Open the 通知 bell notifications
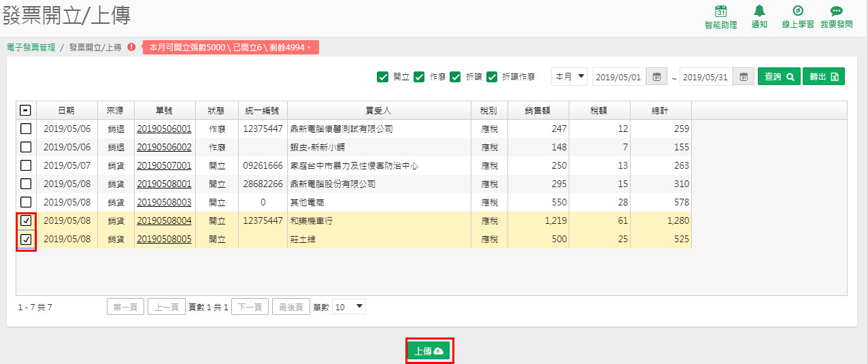This screenshot has height=364, width=868. [x=759, y=12]
